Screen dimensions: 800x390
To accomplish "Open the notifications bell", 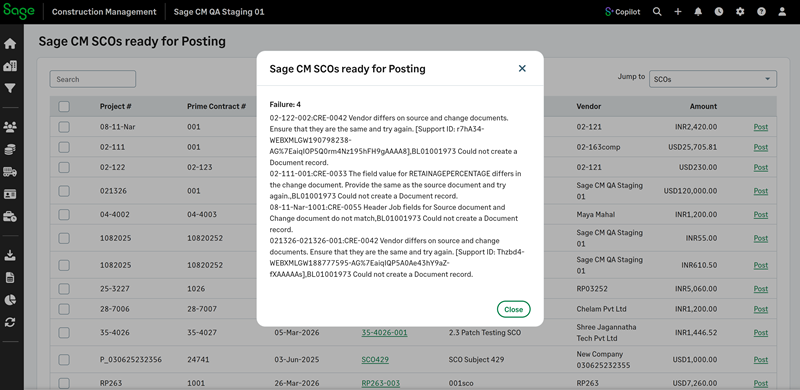I will click(698, 12).
